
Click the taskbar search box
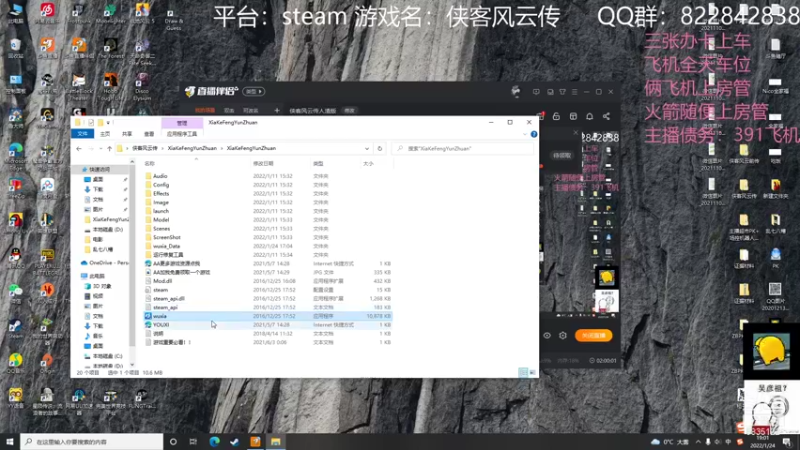coord(92,442)
